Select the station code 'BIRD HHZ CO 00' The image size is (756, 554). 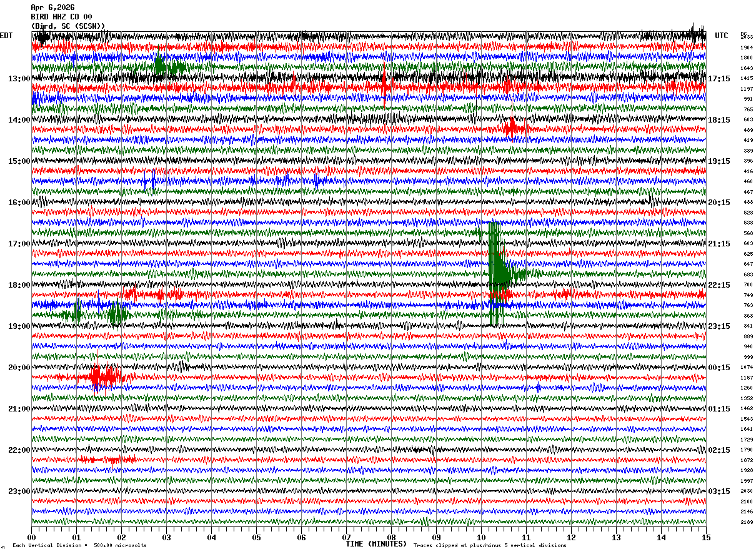[x=61, y=17]
